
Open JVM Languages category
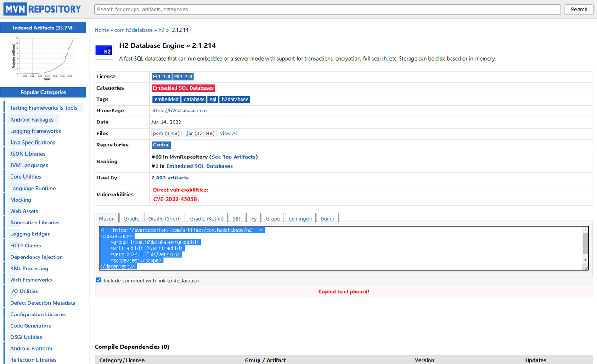29,165
